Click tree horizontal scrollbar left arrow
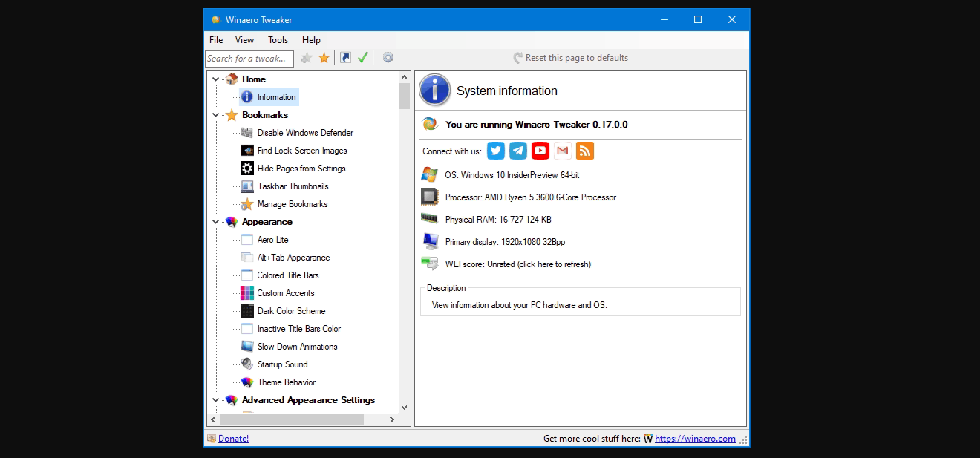Viewport: 980px width, 458px height. coord(213,420)
